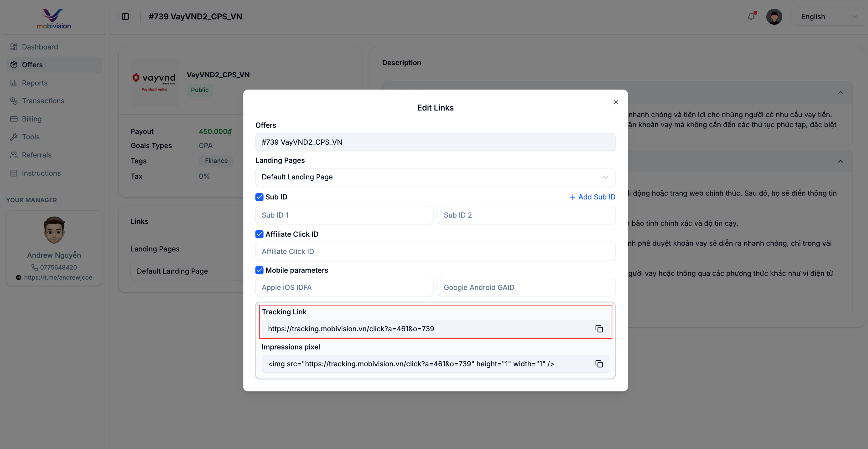Focus the Google Android GAID field

click(526, 288)
